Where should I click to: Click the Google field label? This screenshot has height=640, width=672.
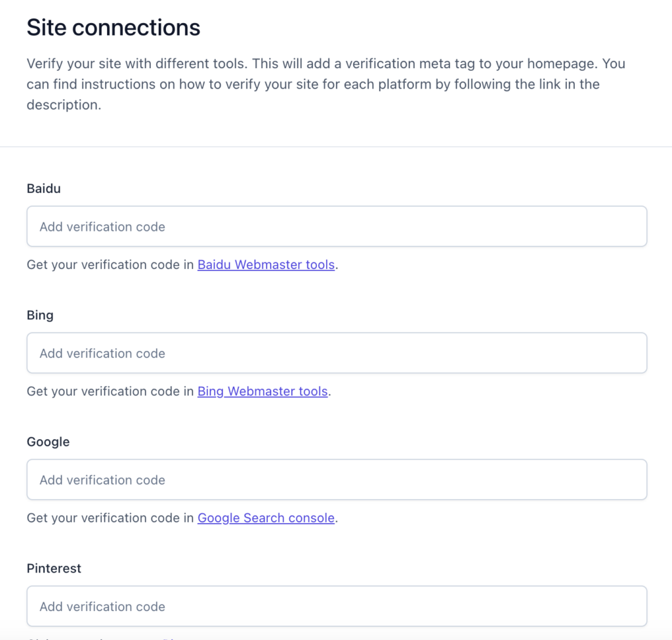48,441
